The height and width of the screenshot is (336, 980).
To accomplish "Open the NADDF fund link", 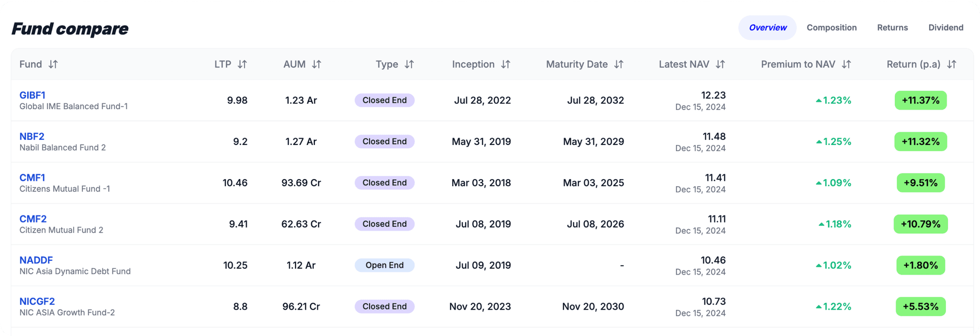I will (36, 260).
